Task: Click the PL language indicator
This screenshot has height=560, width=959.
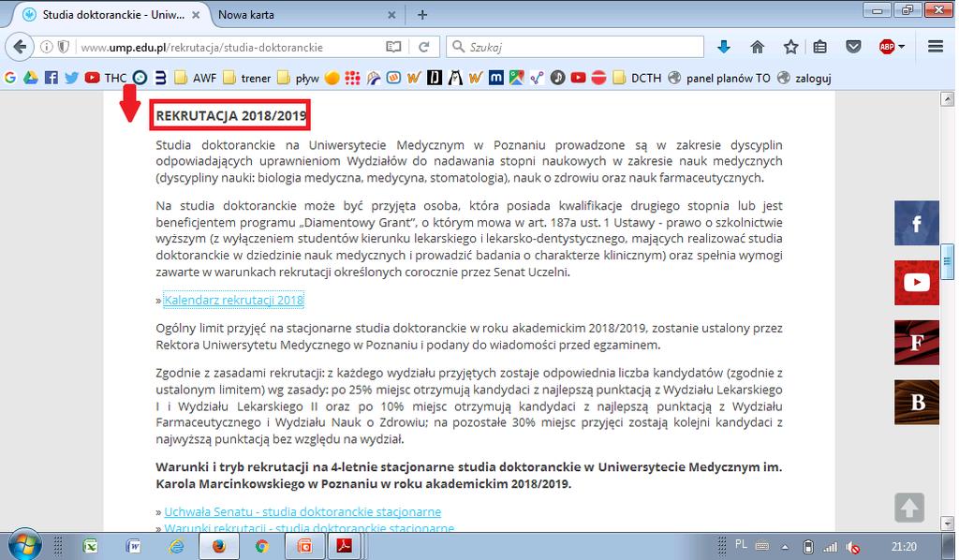Action: click(741, 544)
